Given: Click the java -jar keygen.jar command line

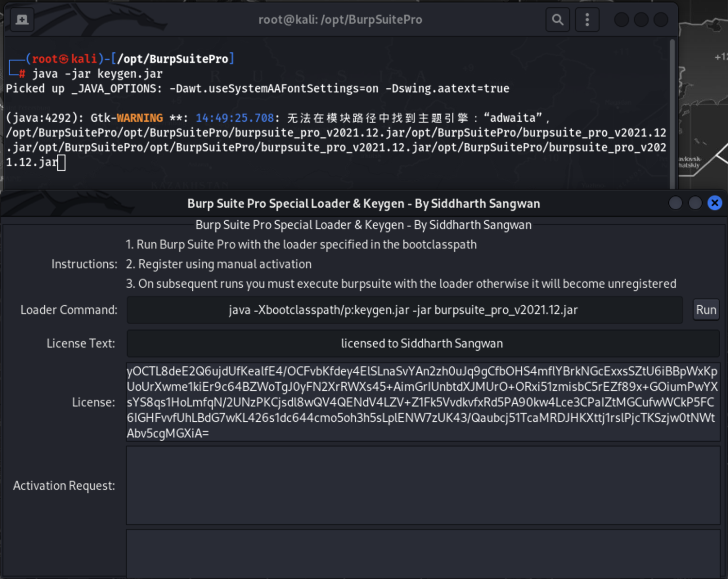Looking at the screenshot, I should (97, 74).
